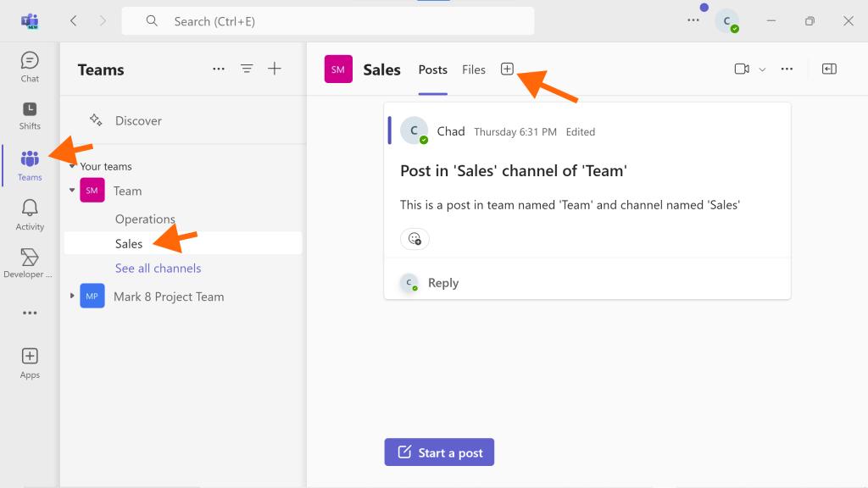Open the meet now dropdown arrow
Image resolution: width=868 pixels, height=488 pixels.
(x=762, y=69)
